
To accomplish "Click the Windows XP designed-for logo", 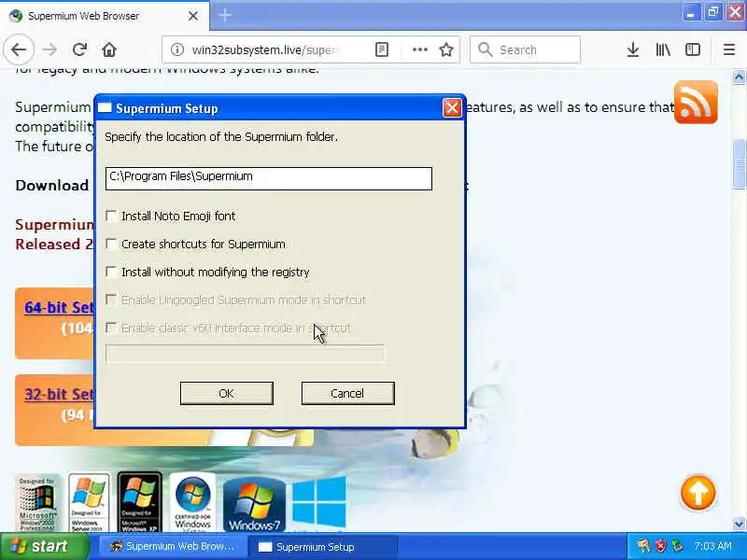I will click(x=139, y=502).
